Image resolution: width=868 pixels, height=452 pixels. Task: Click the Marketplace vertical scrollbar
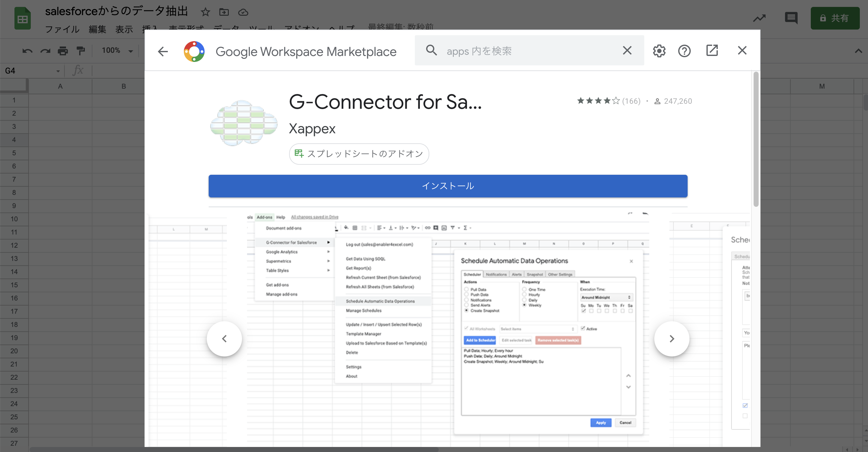(756, 139)
